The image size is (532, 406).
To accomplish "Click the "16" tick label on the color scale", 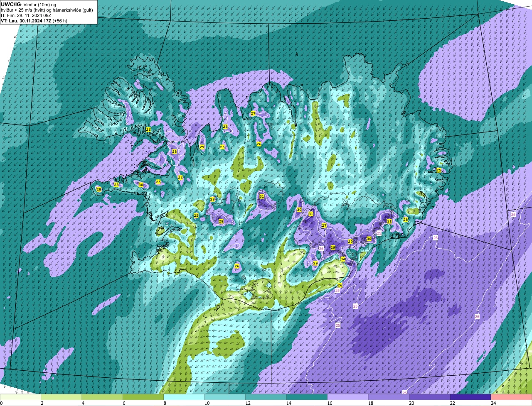I will point(330,403).
